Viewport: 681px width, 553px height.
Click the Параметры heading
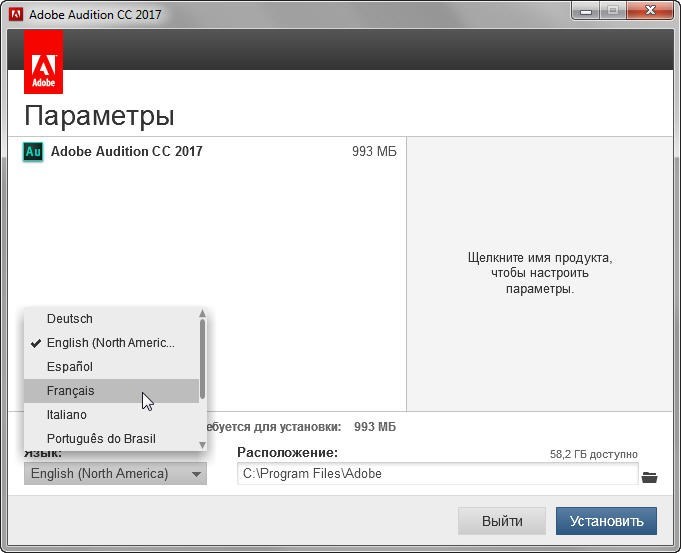(99, 116)
